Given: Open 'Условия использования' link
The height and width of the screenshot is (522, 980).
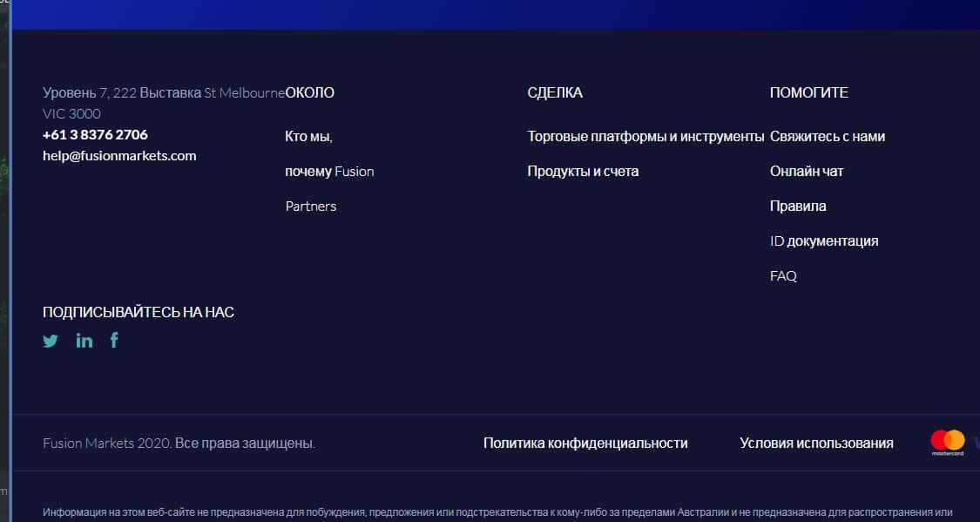Looking at the screenshot, I should [x=816, y=444].
